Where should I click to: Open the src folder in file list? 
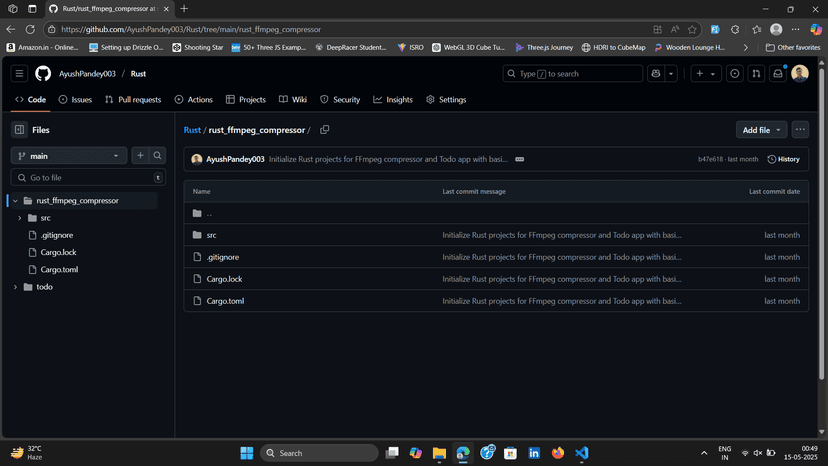tap(211, 235)
